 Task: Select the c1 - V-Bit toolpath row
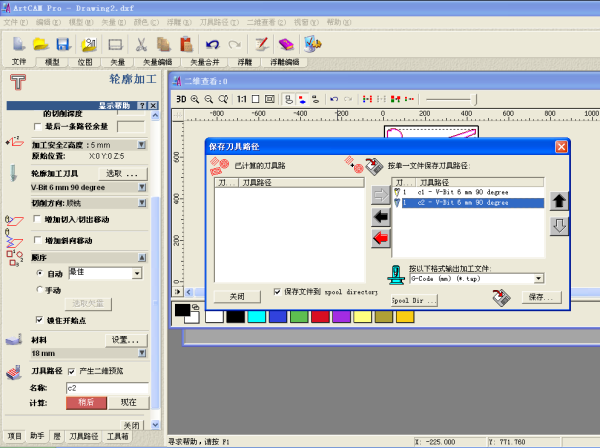tap(468, 192)
